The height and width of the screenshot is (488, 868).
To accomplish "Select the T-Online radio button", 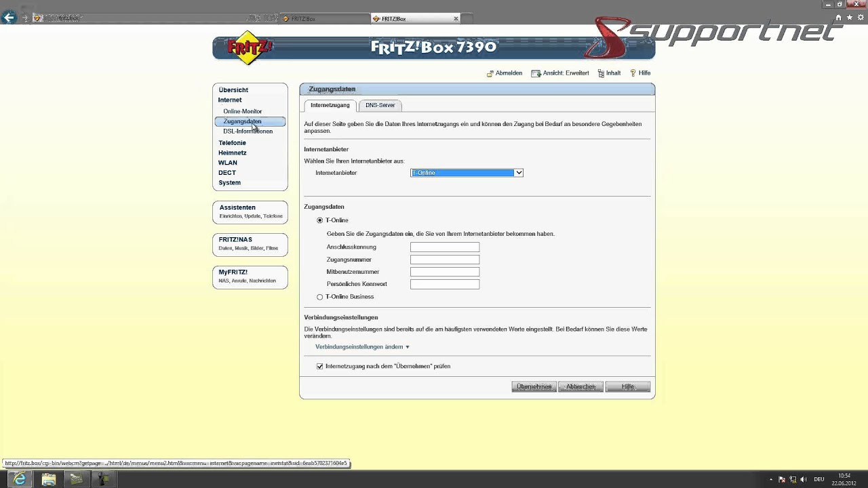I will pyautogui.click(x=320, y=220).
